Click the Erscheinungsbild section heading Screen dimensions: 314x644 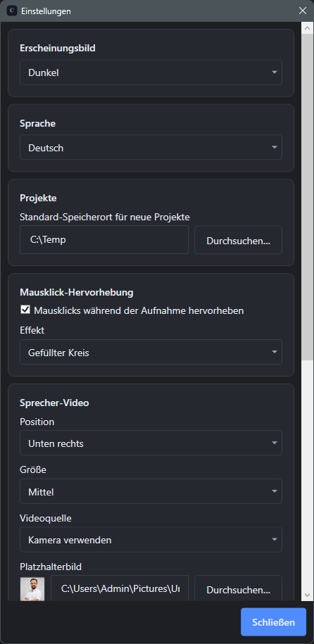(58, 48)
